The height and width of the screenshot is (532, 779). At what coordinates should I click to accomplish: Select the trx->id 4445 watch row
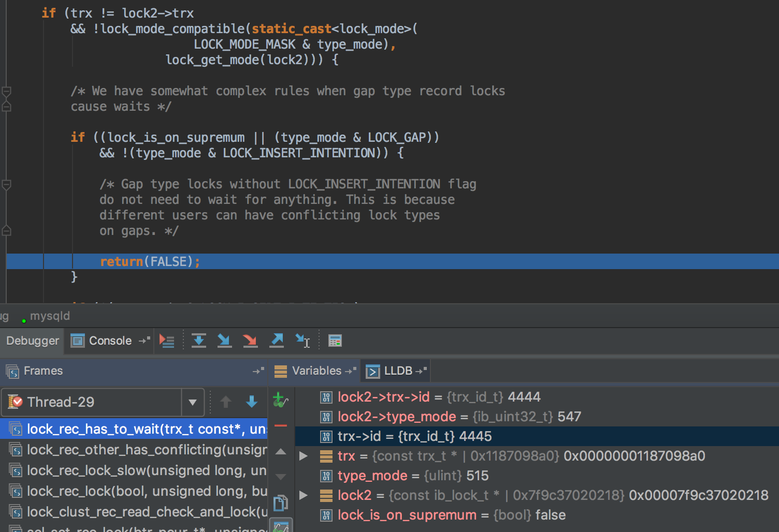pyautogui.click(x=537, y=436)
